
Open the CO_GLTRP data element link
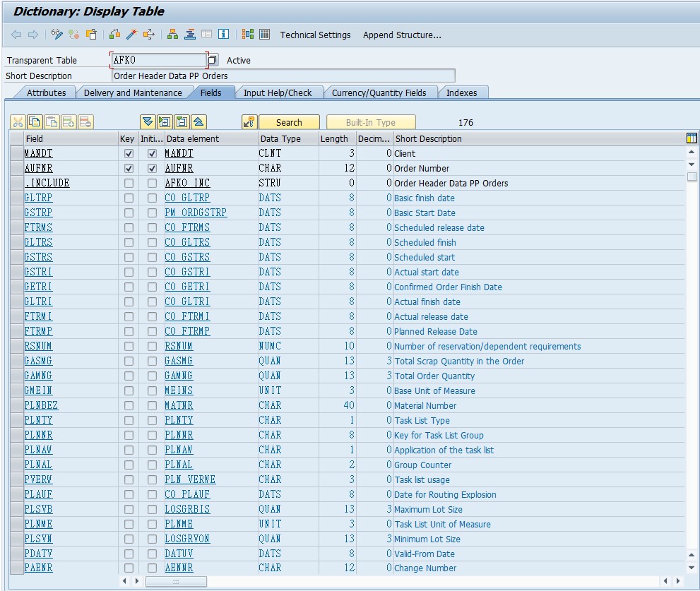point(187,198)
